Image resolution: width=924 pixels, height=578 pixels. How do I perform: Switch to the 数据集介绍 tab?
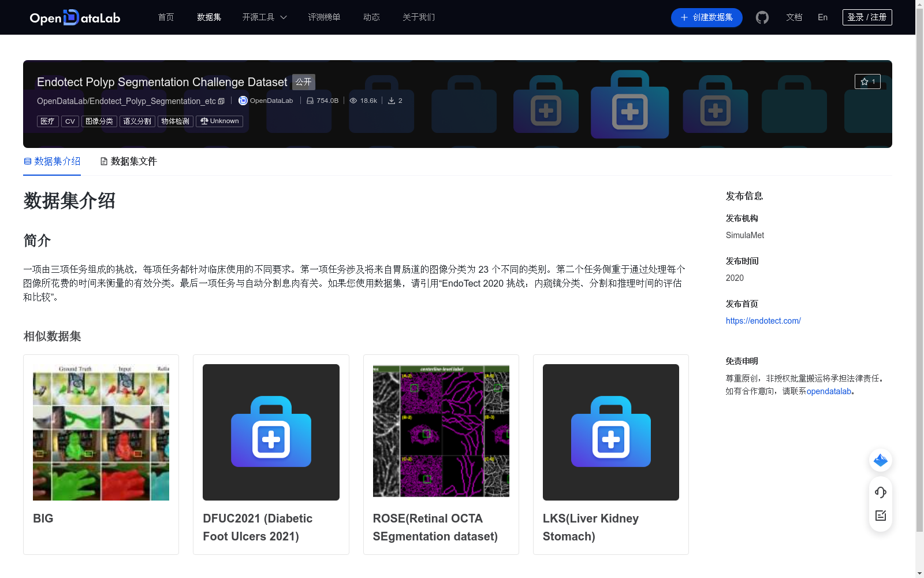pos(52,162)
